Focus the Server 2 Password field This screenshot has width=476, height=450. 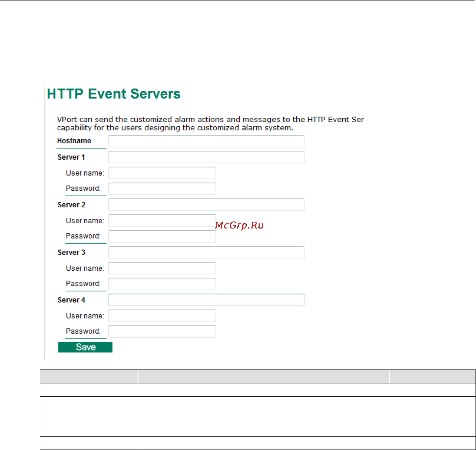click(162, 236)
